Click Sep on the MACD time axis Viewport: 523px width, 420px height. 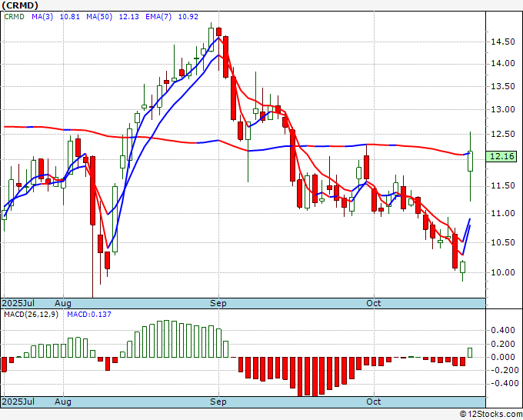(218, 402)
